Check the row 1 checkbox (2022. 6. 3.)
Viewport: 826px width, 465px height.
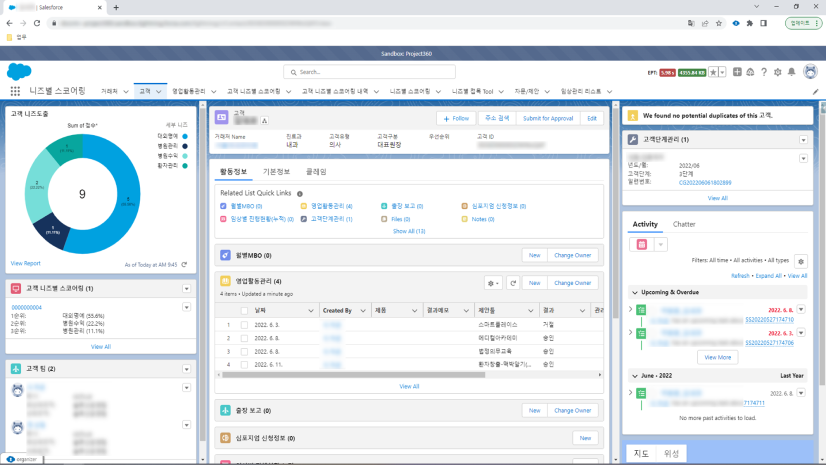(244, 325)
